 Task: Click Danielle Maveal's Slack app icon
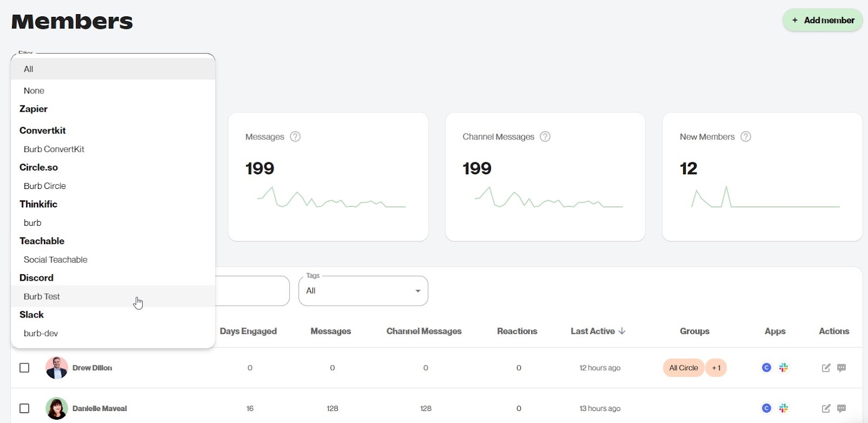783,408
